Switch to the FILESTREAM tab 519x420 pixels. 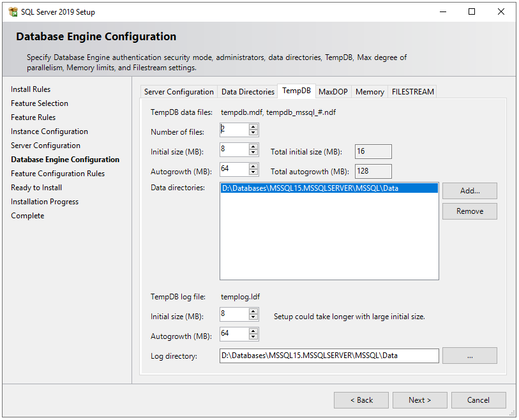click(412, 92)
